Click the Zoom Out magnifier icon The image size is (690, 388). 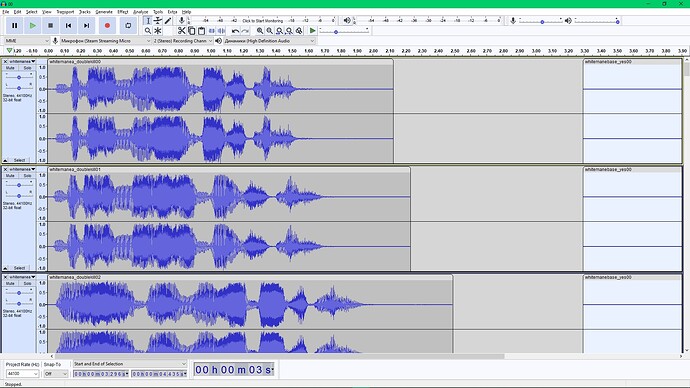pos(269,31)
